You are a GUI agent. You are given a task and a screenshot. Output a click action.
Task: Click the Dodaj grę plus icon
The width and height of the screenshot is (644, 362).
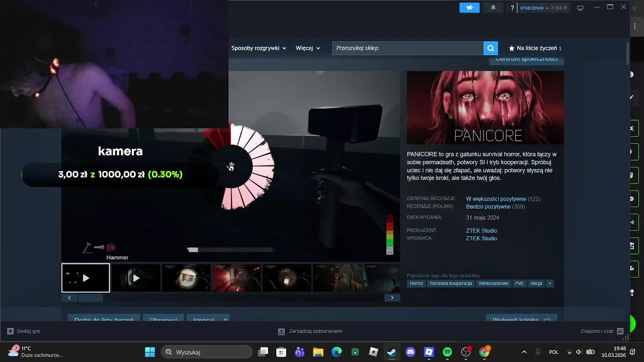[10, 331]
